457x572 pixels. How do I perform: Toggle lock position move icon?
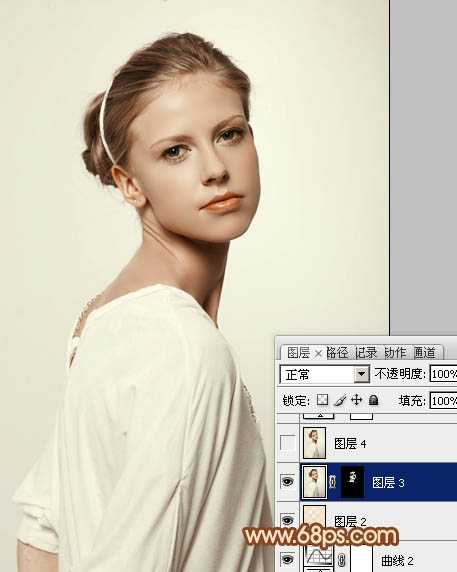pyautogui.click(x=356, y=400)
